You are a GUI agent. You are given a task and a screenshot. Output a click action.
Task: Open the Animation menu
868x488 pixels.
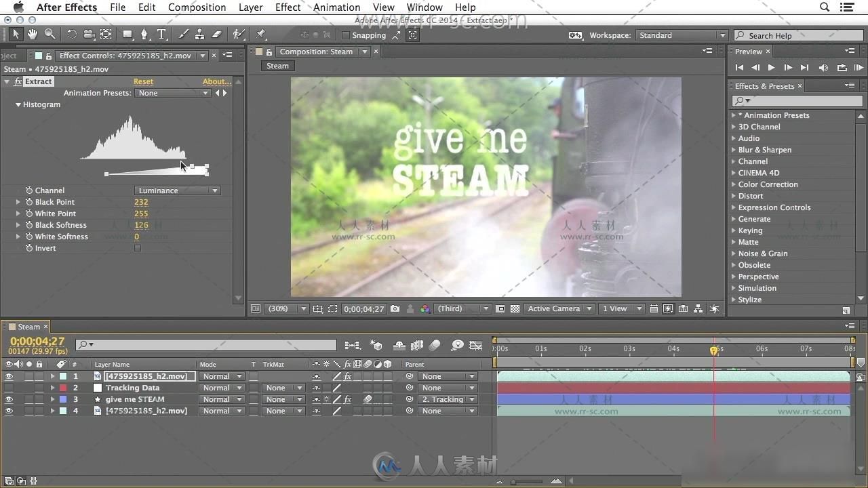point(336,7)
